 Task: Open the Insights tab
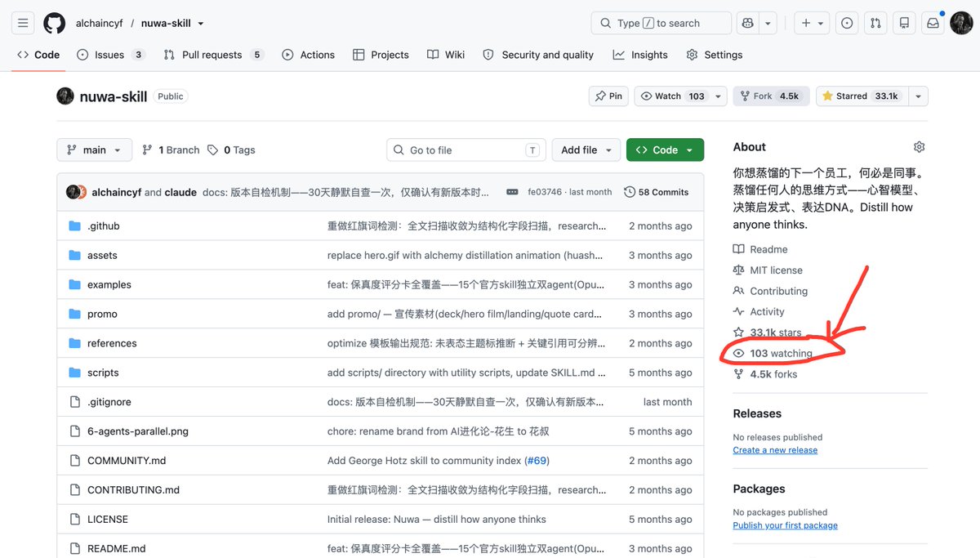640,55
